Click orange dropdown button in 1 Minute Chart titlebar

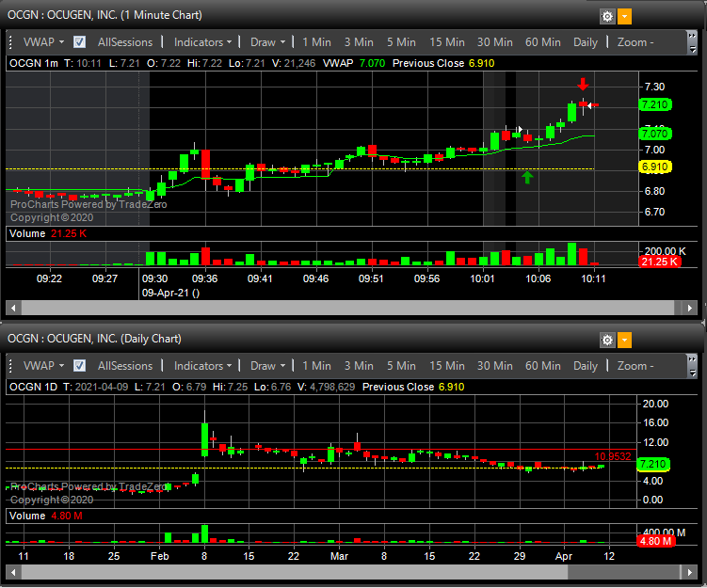(x=624, y=17)
